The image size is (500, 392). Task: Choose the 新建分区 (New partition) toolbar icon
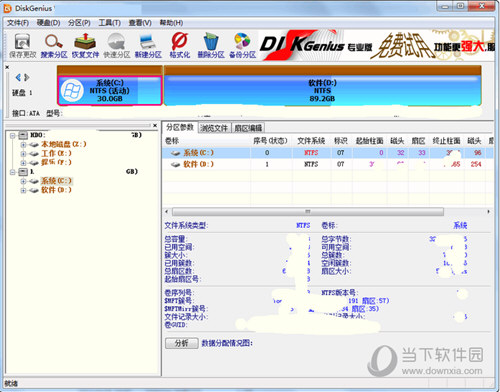click(148, 46)
